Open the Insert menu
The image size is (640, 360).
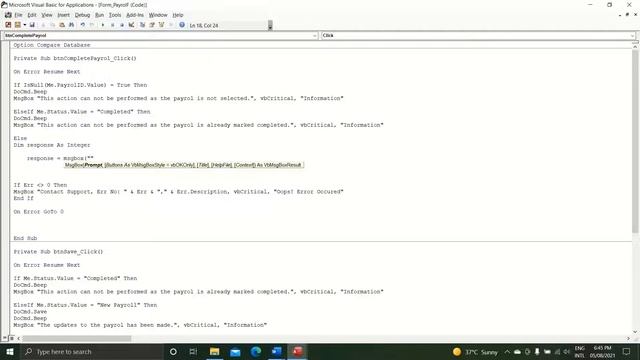63,15
